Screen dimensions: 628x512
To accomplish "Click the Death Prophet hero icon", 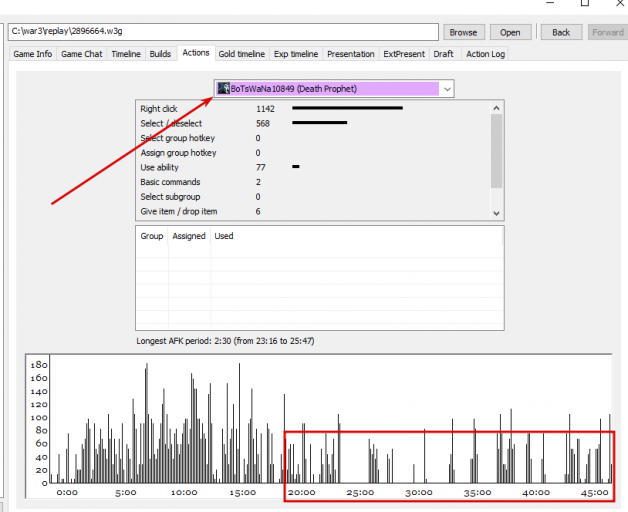I will coord(223,89).
